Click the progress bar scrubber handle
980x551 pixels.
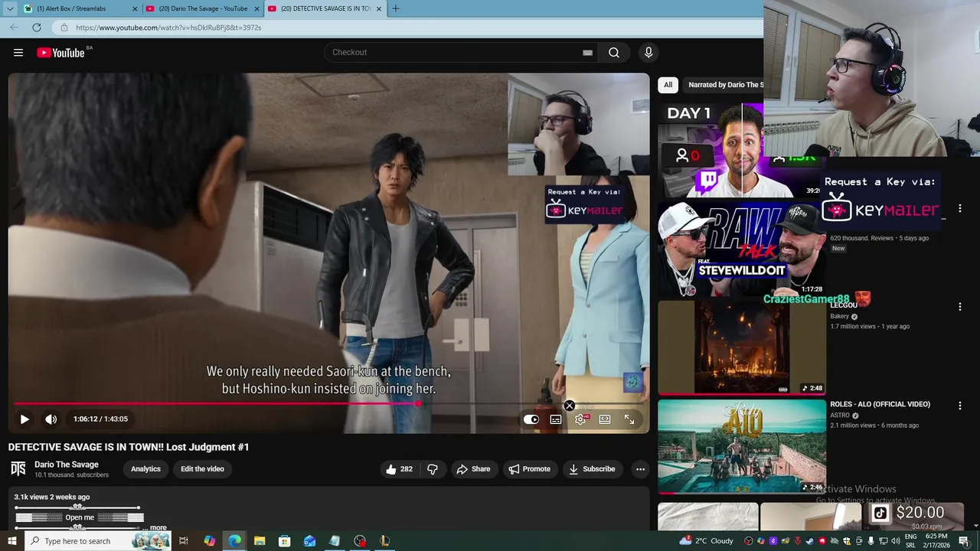419,403
